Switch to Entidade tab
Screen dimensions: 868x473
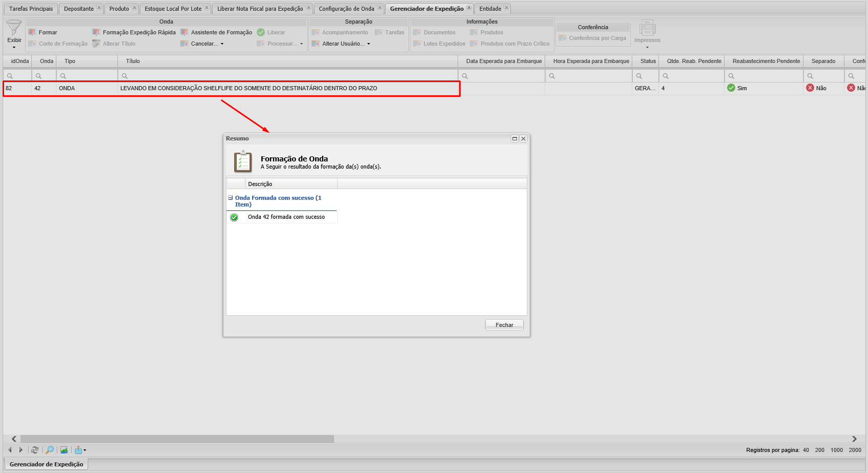pyautogui.click(x=490, y=9)
